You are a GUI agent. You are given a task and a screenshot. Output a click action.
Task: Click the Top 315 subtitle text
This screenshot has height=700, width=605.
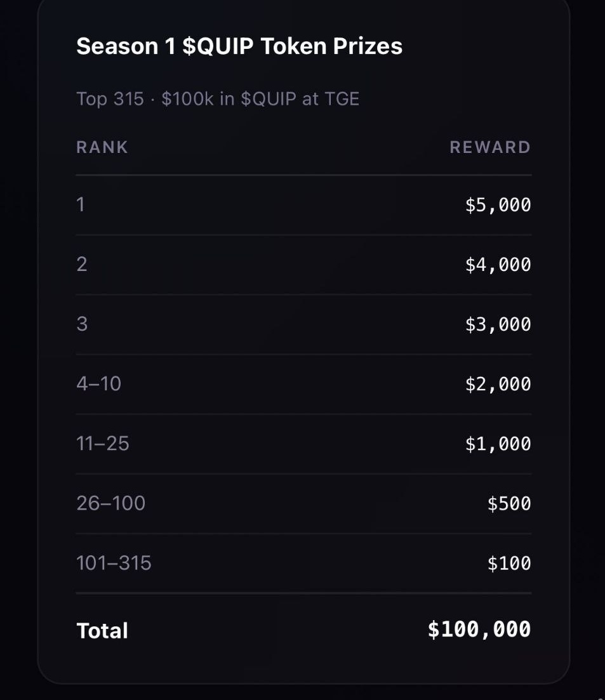[x=218, y=99]
